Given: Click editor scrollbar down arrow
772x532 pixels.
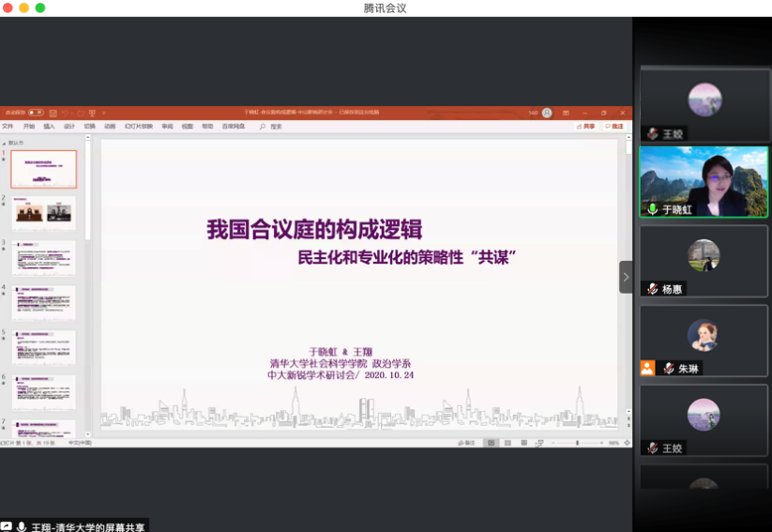Looking at the screenshot, I should (x=628, y=411).
